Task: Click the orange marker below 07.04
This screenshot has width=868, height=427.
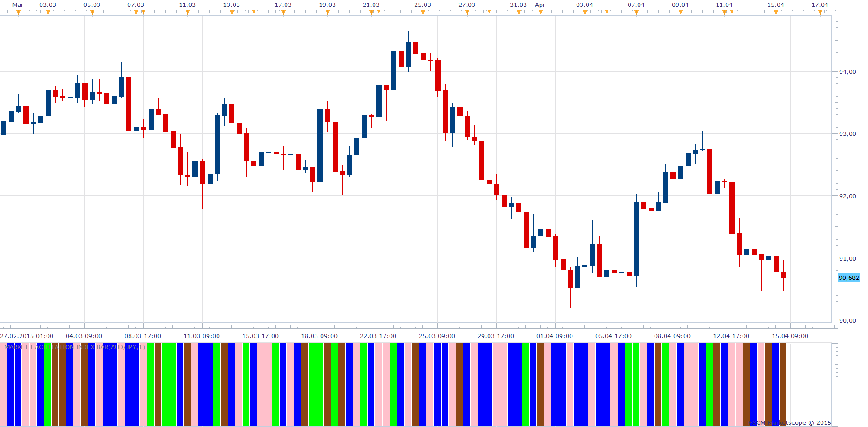Action: [636, 12]
